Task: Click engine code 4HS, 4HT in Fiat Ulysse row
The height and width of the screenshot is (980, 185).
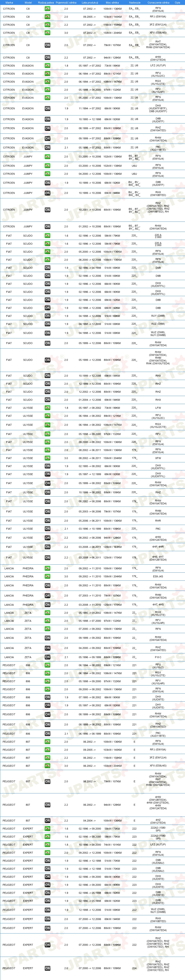Action: pos(158,557)
